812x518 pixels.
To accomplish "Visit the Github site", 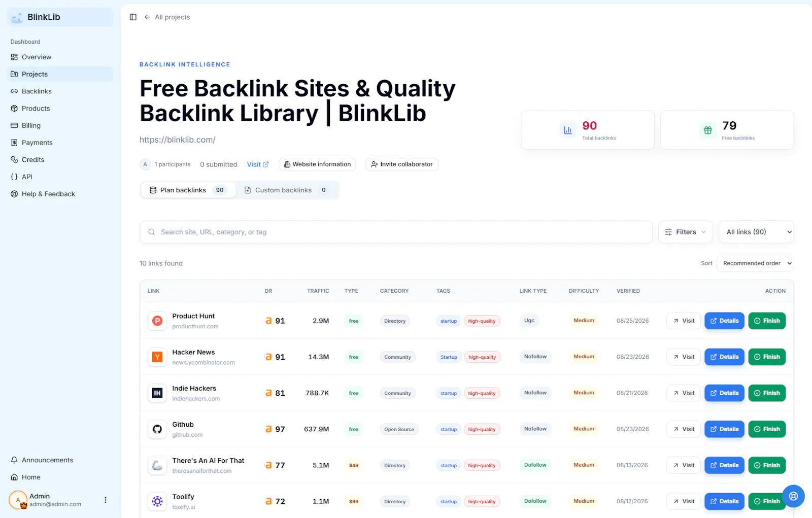I will pyautogui.click(x=684, y=429).
